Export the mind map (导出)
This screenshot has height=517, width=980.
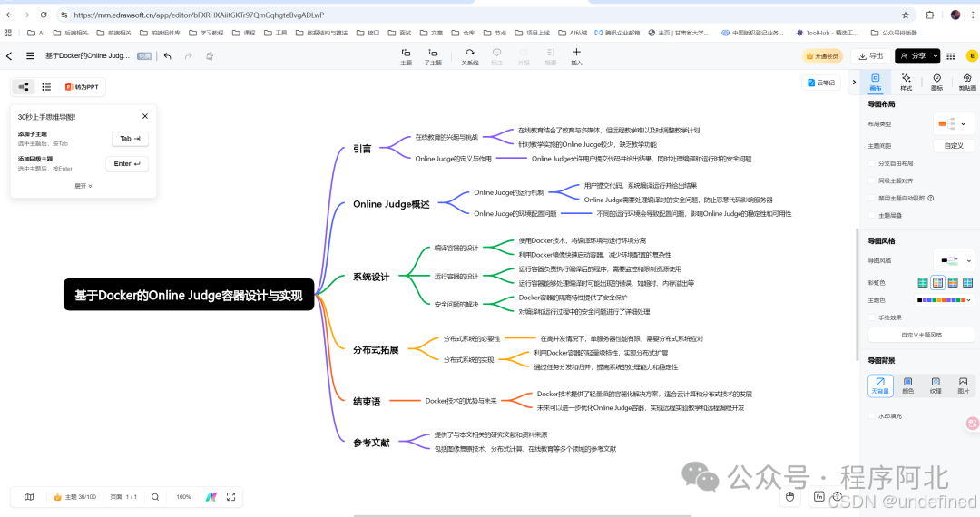click(870, 56)
